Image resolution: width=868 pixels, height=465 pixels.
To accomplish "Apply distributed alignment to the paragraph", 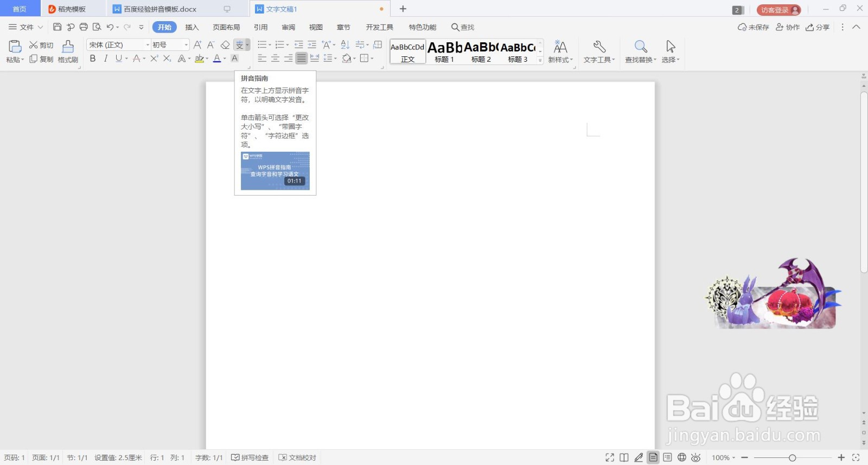I will (315, 59).
